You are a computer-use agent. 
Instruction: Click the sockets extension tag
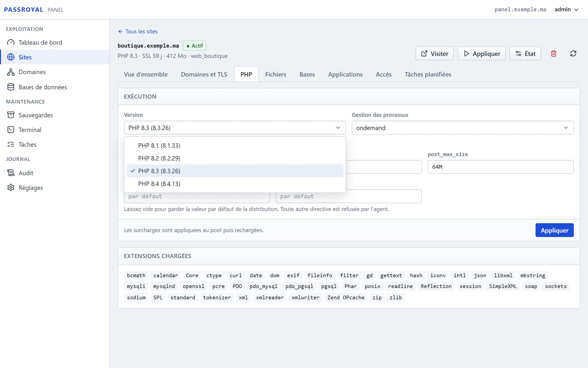click(556, 286)
